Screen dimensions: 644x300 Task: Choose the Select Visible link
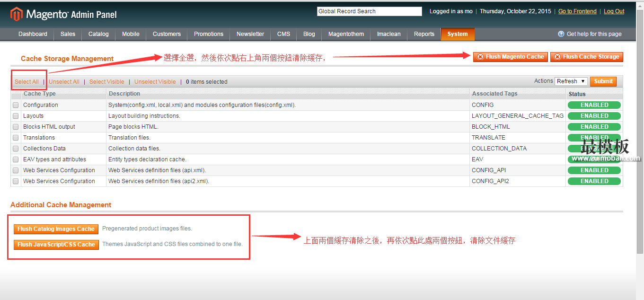(x=107, y=82)
